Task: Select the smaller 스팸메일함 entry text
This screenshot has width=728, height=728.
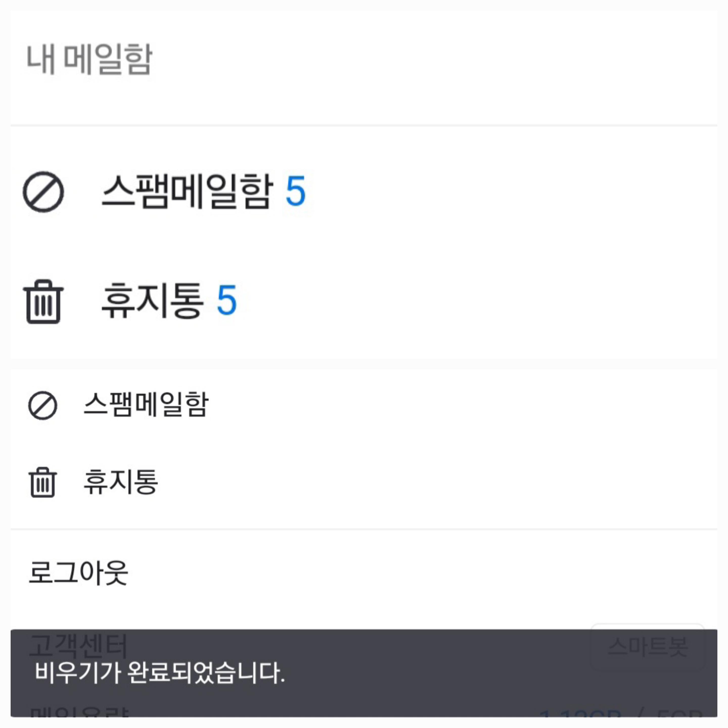Action: pyautogui.click(x=146, y=405)
